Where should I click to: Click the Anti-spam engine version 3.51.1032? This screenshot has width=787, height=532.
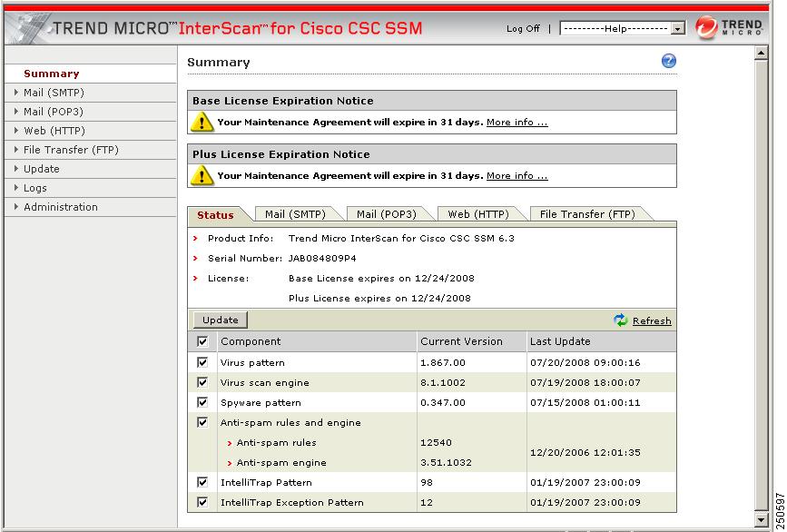[x=446, y=463]
